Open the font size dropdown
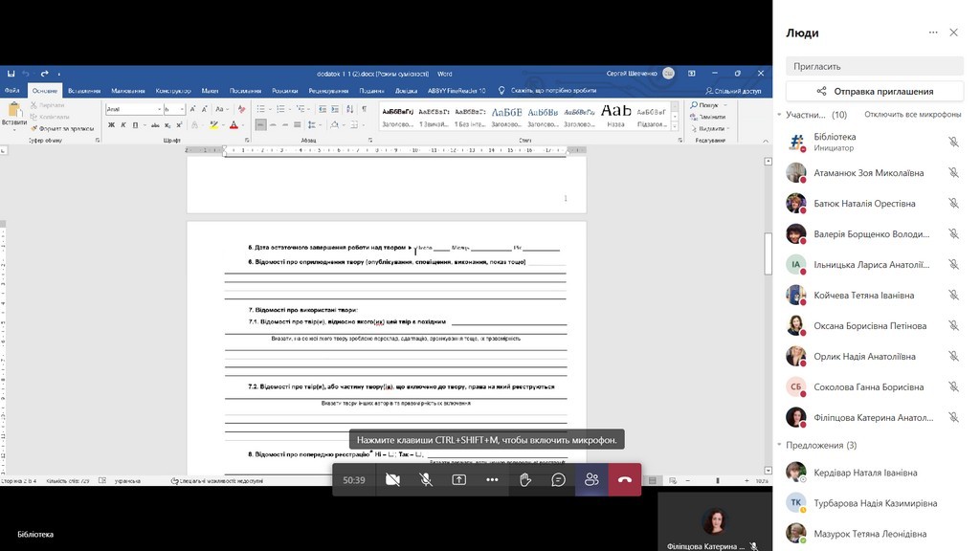The image size is (980, 551). [182, 109]
